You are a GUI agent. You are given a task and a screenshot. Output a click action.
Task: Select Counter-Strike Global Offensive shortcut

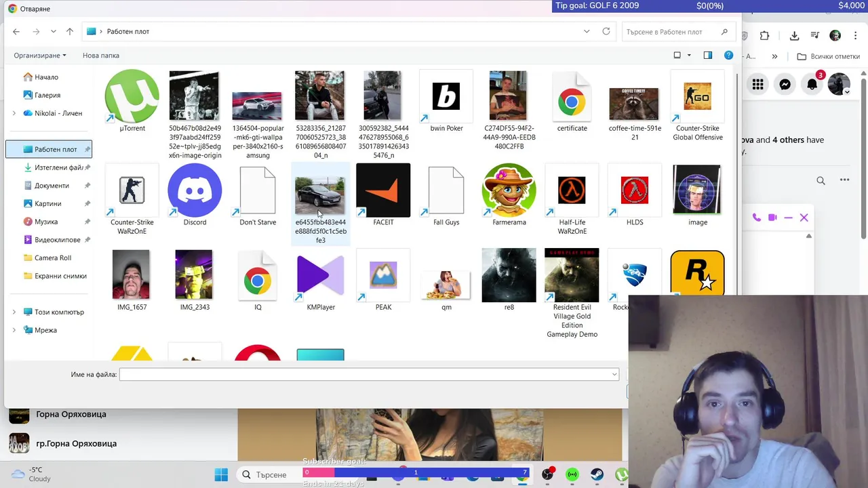pyautogui.click(x=698, y=96)
